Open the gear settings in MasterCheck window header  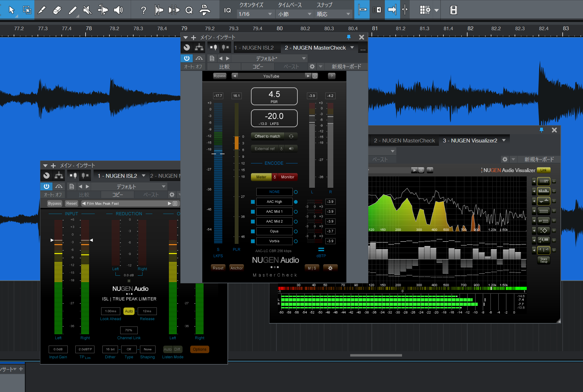pos(312,66)
